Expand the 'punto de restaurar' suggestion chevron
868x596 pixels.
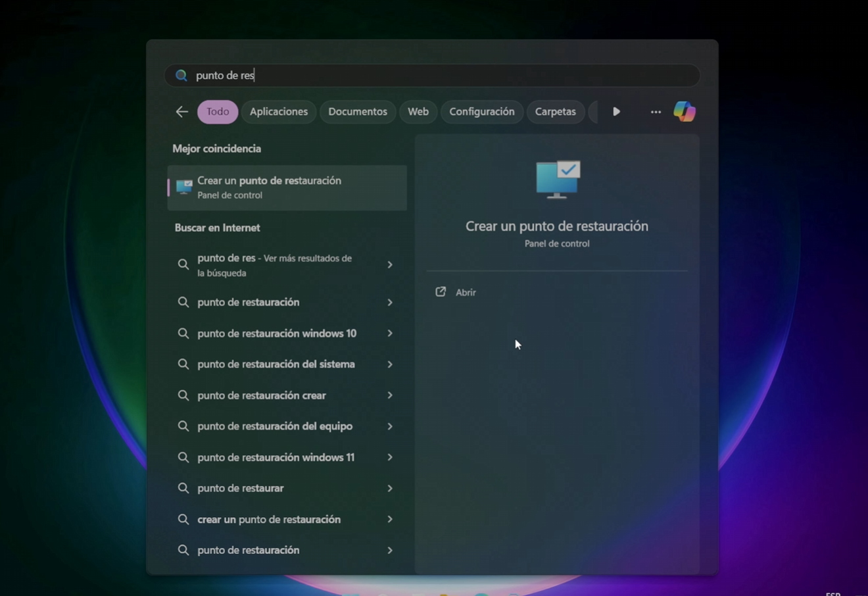[x=390, y=488]
